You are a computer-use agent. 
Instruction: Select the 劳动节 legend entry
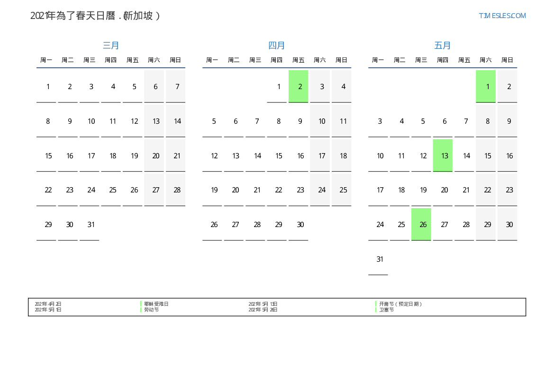pyautogui.click(x=152, y=310)
